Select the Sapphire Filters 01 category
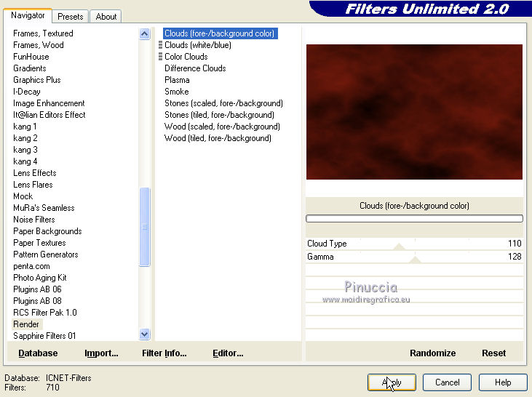 (x=44, y=336)
